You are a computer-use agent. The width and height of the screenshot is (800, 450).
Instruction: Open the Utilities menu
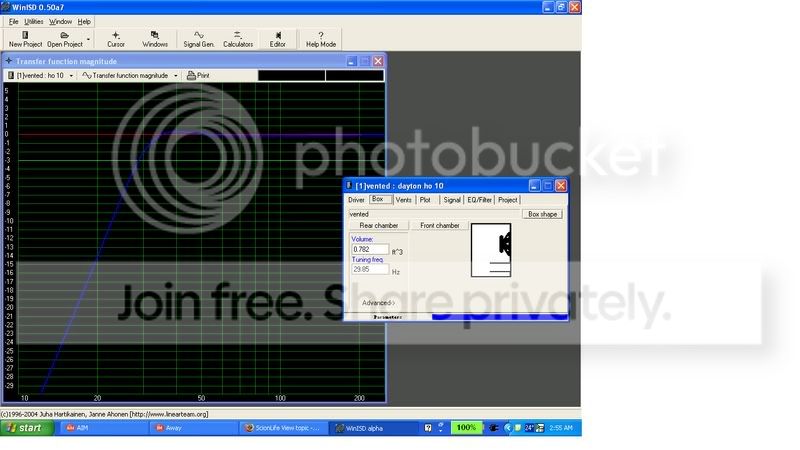(34, 21)
